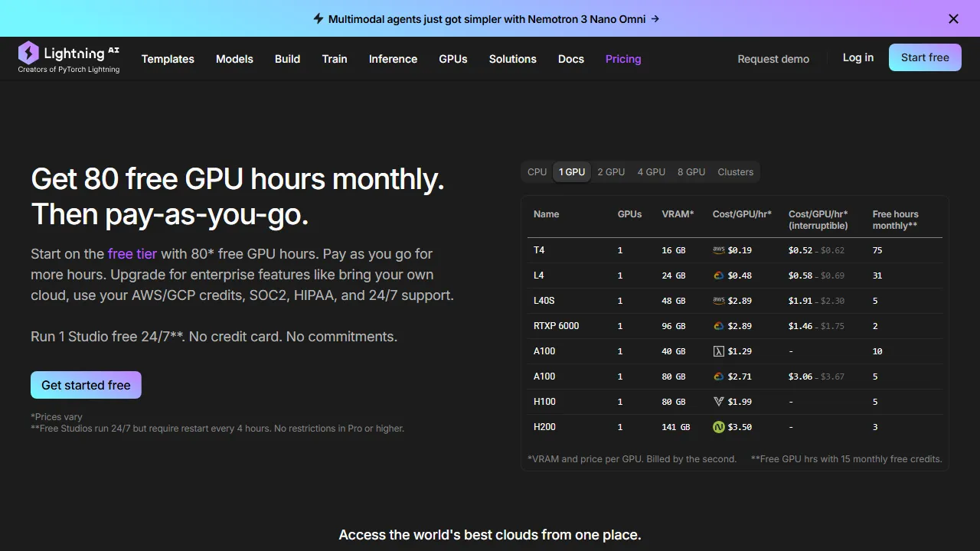Click the AWS icon in the T4 row
The image size is (980, 551).
point(718,250)
